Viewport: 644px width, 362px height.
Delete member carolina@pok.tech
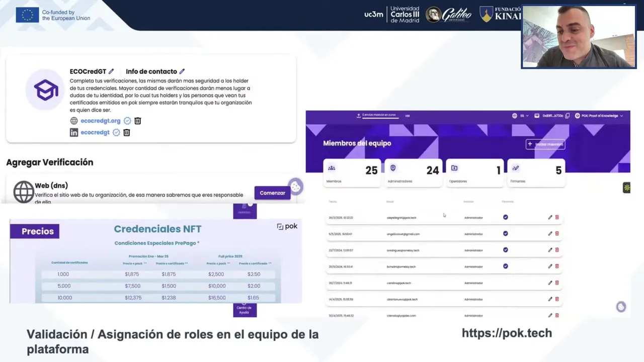557,283
